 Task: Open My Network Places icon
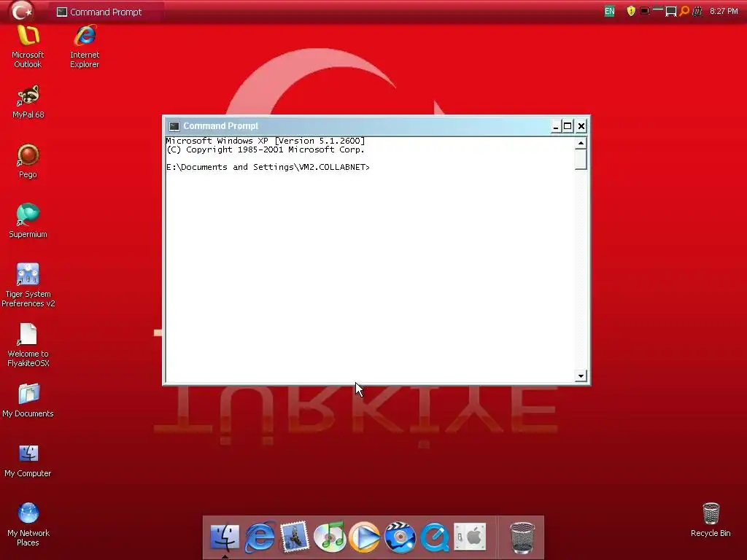pyautogui.click(x=28, y=525)
